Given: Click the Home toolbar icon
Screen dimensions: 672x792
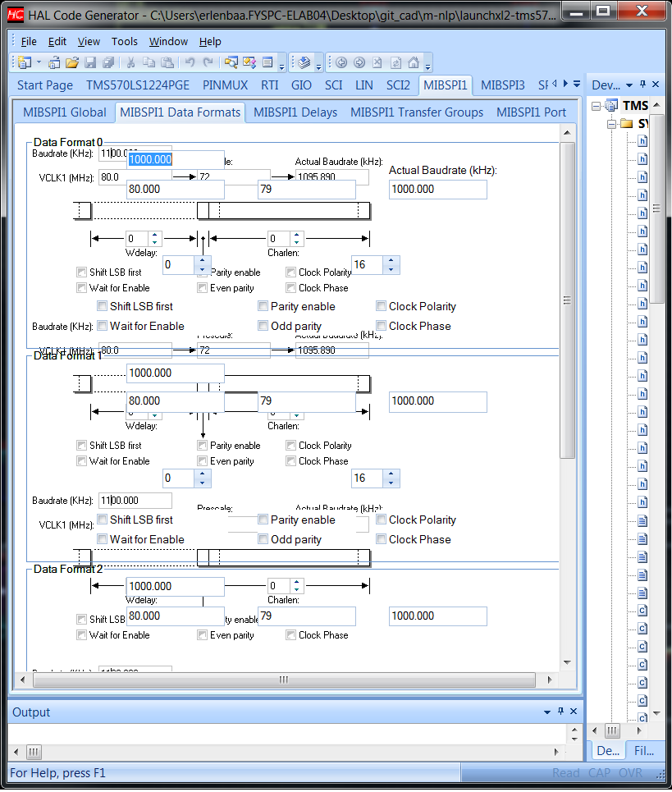Looking at the screenshot, I should 414,62.
